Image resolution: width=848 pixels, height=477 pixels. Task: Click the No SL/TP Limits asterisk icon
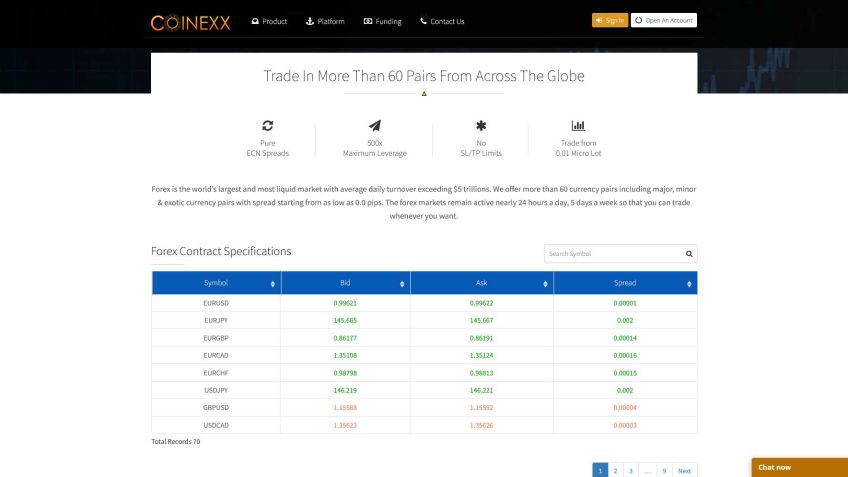coord(481,126)
